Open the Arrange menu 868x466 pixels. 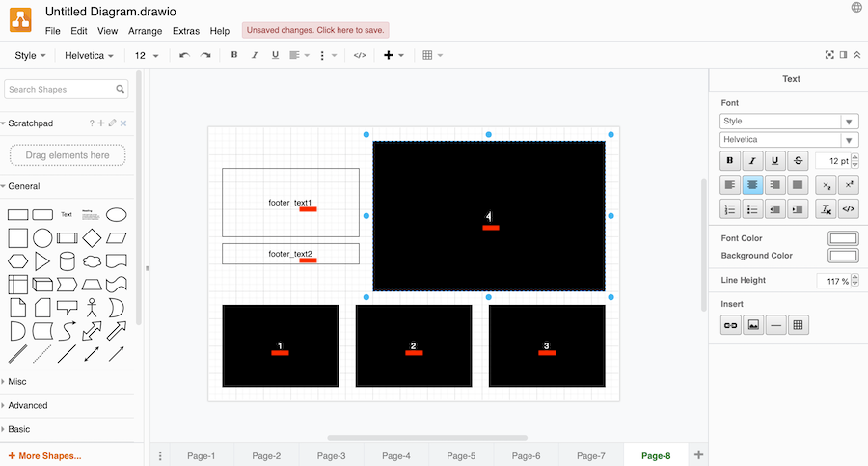point(145,31)
